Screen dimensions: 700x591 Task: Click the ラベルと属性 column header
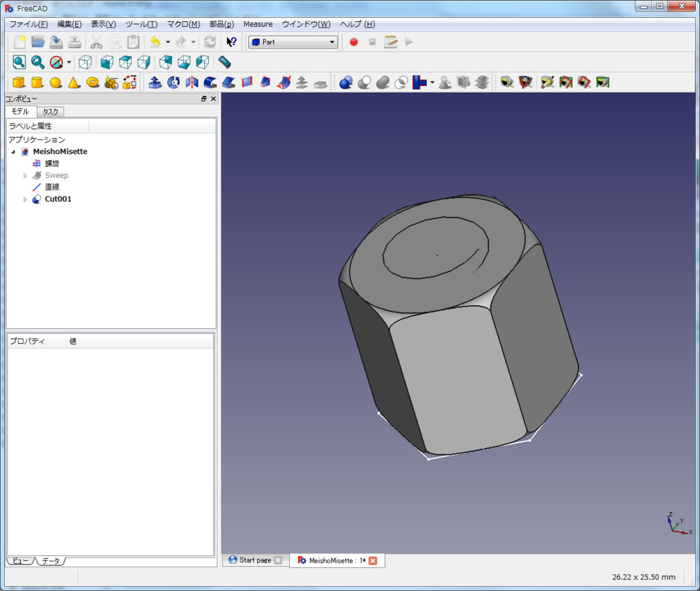point(48,127)
